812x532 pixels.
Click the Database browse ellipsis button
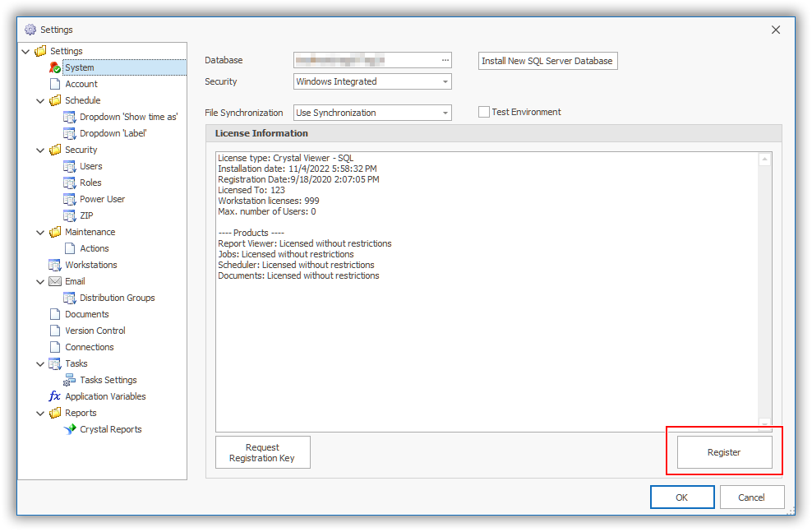[x=445, y=60]
